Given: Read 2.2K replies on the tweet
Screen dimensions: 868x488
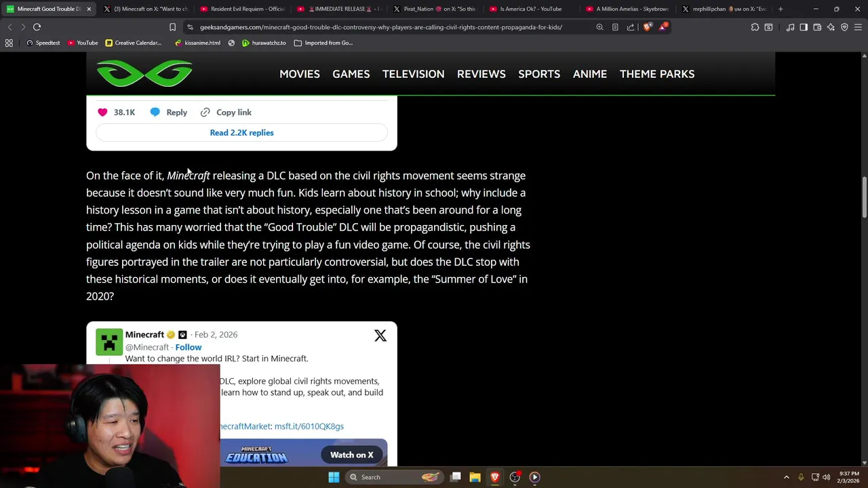Looking at the screenshot, I should pos(241,133).
